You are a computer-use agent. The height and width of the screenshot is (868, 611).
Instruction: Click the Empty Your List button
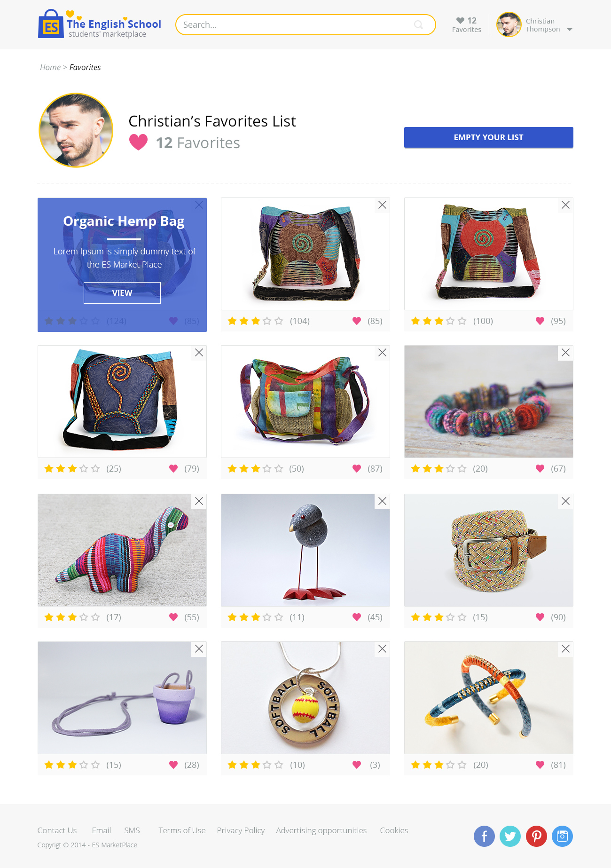coord(489,137)
